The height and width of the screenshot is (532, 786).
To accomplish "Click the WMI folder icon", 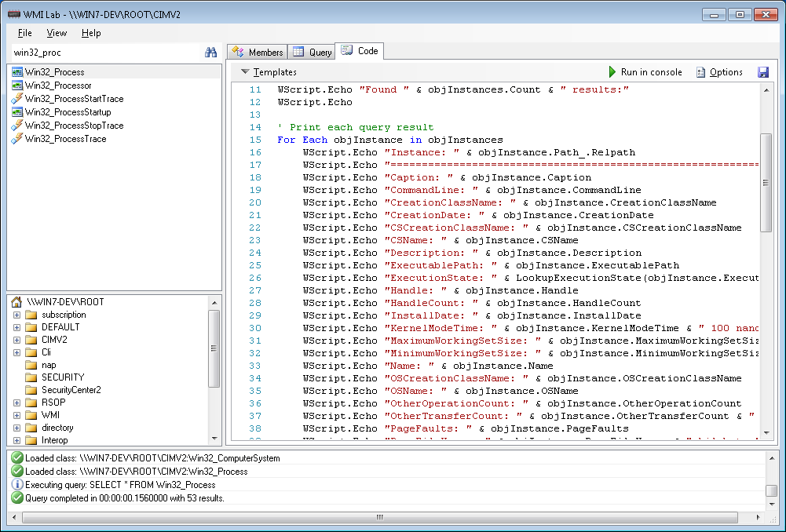I will point(31,415).
